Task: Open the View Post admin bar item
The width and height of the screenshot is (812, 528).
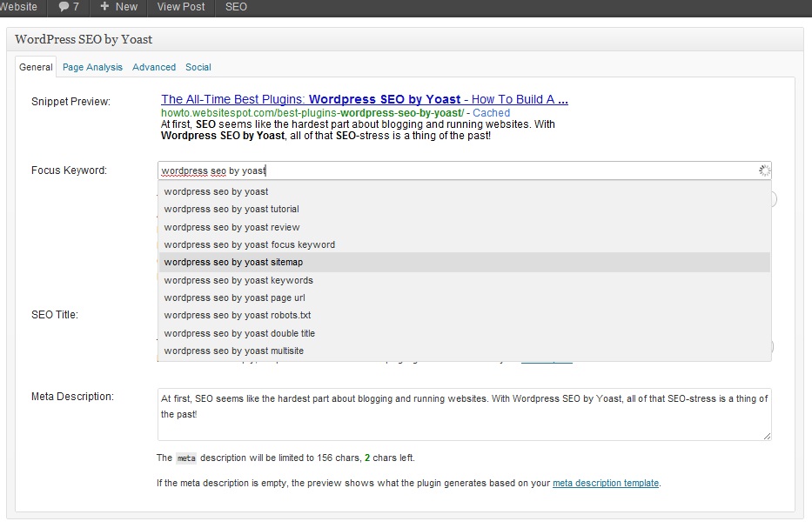Action: coord(181,7)
